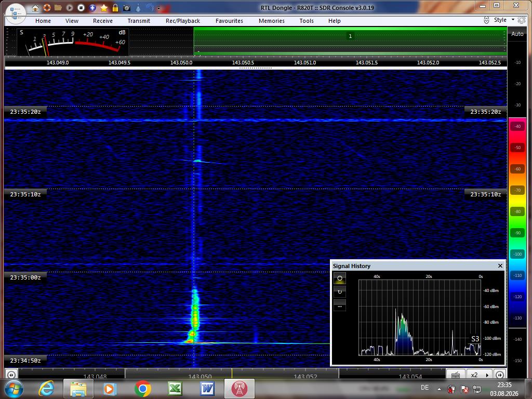Open the application menu orb button
This screenshot has width=532, height=399.
(x=16, y=14)
